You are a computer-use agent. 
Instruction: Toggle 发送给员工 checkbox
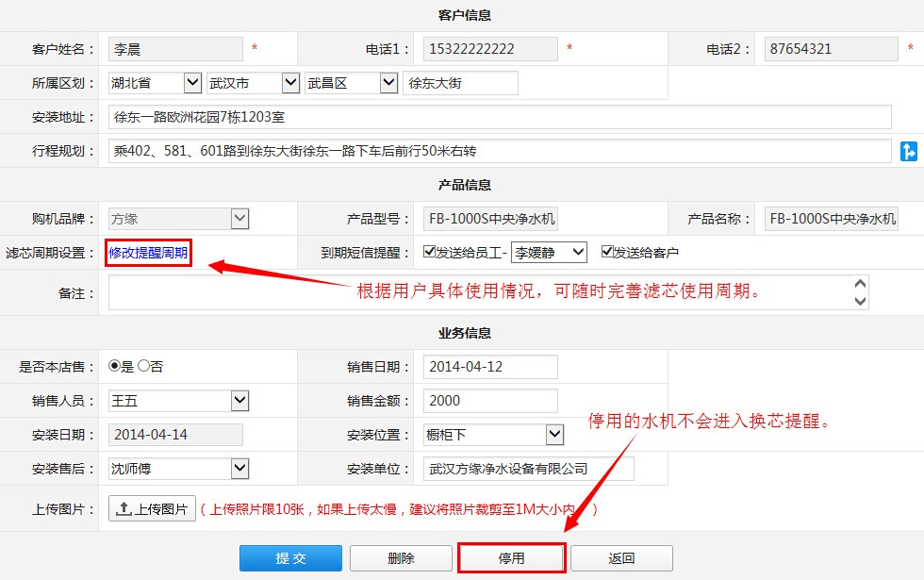[431, 253]
